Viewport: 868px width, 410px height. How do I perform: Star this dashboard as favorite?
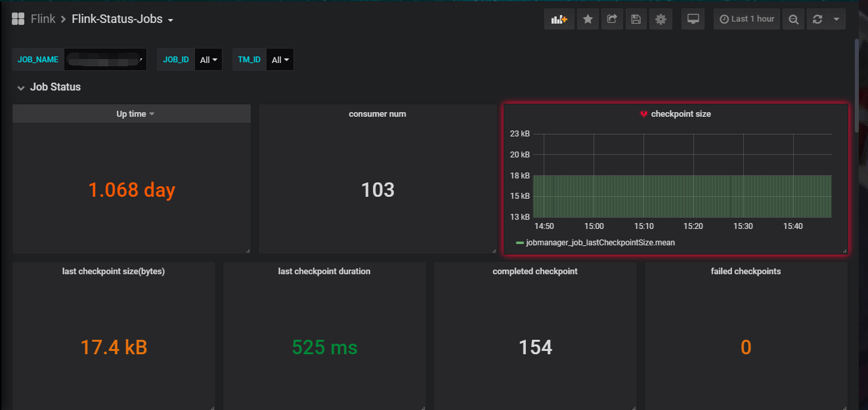[588, 19]
